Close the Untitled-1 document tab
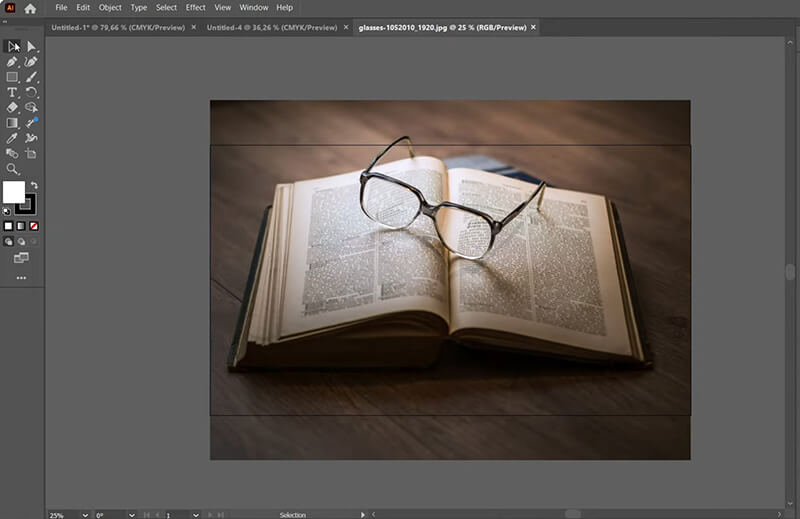The image size is (800, 519). [x=193, y=28]
